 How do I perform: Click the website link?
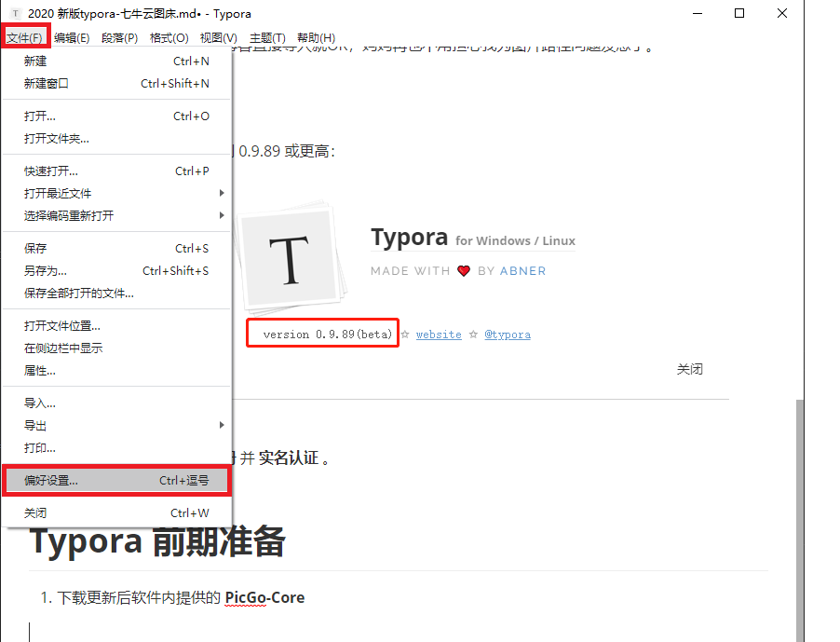pos(439,335)
